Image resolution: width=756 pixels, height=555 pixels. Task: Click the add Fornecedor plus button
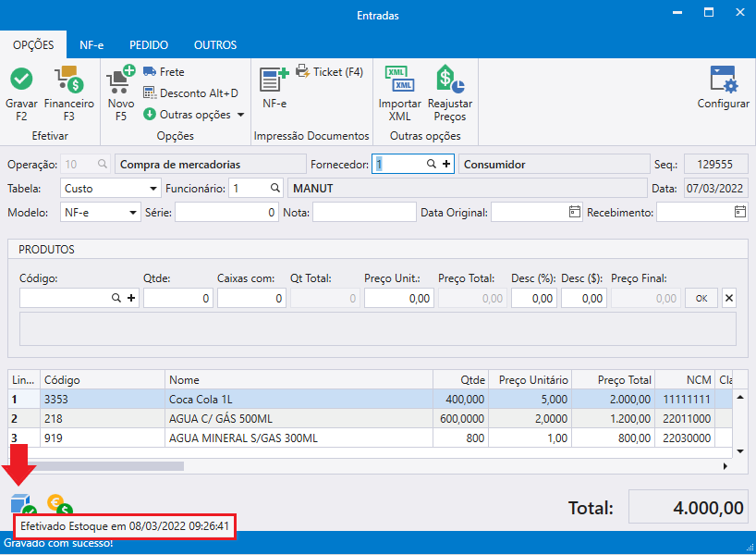coord(446,164)
